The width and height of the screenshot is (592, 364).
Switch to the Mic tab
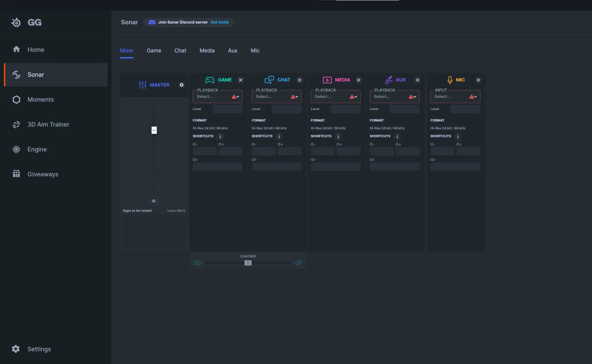pyautogui.click(x=255, y=51)
